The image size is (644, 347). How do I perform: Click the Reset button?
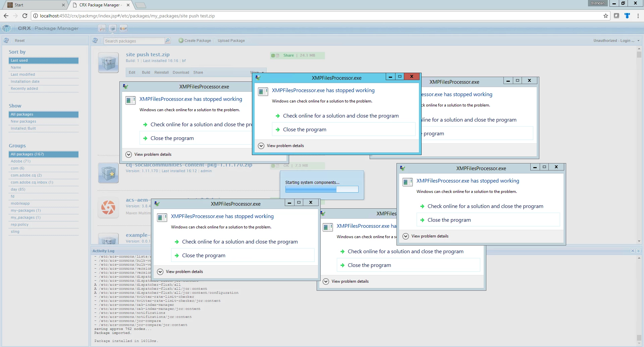click(19, 41)
